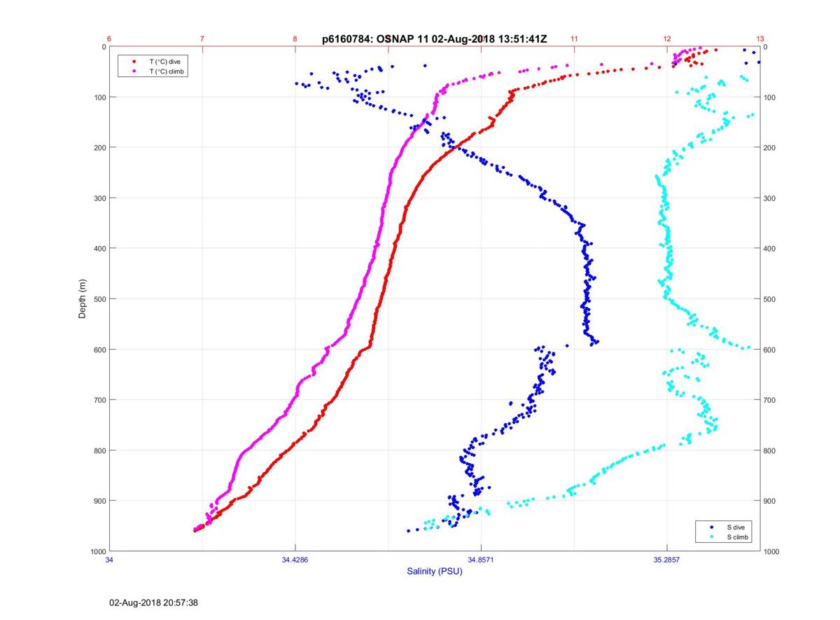Viewport: 840px width, 620px height.
Task: Click the '700' tick on the right depth axis
Action: click(x=770, y=400)
